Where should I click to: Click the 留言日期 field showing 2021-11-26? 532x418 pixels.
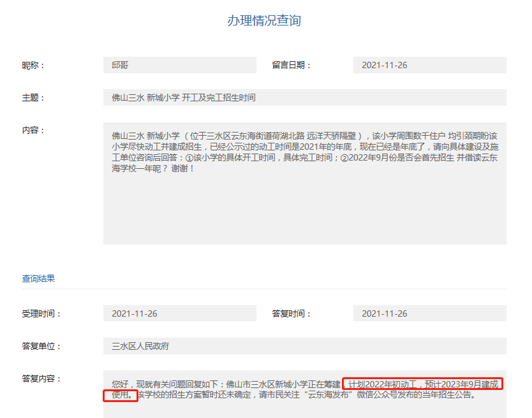(429, 64)
